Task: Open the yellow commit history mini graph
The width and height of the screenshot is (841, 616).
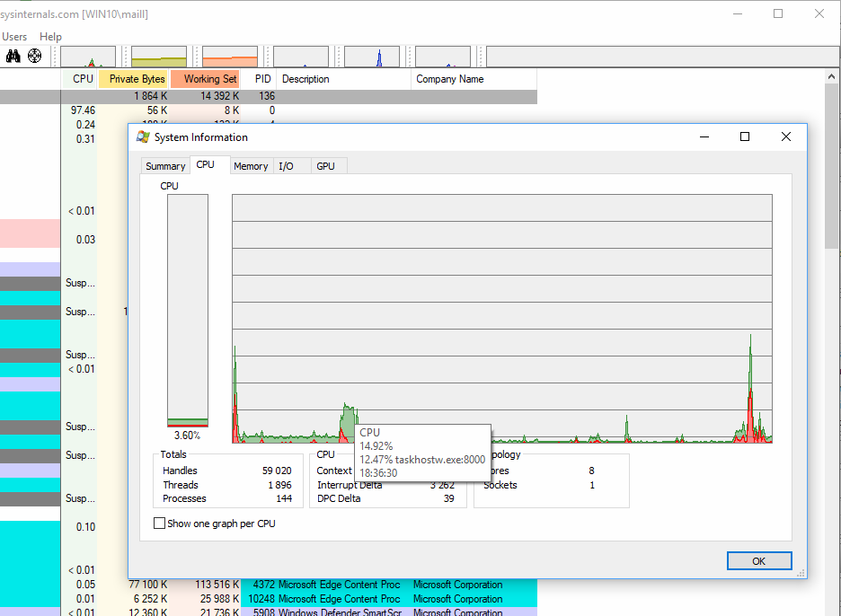Action: click(x=159, y=57)
